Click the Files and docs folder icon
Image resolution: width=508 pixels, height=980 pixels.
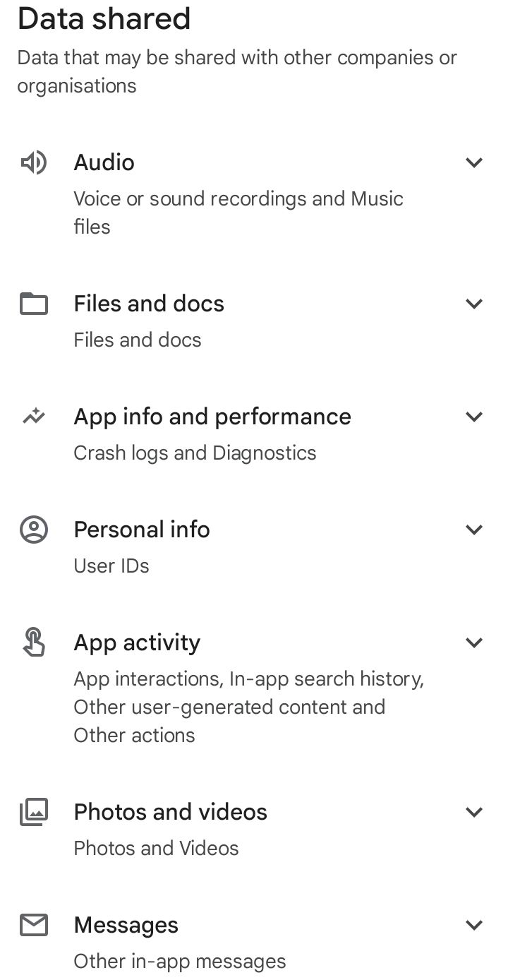[33, 304]
